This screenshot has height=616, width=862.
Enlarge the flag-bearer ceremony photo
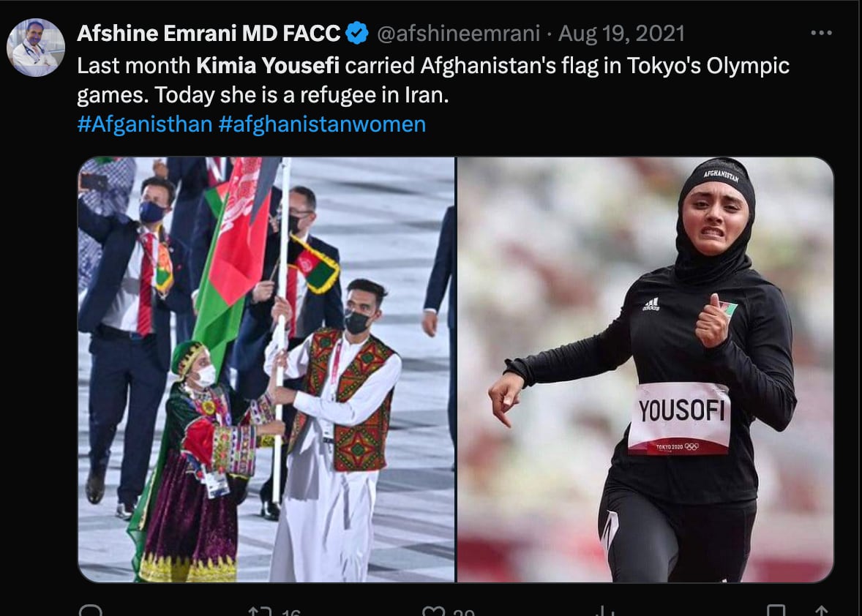pyautogui.click(x=266, y=369)
